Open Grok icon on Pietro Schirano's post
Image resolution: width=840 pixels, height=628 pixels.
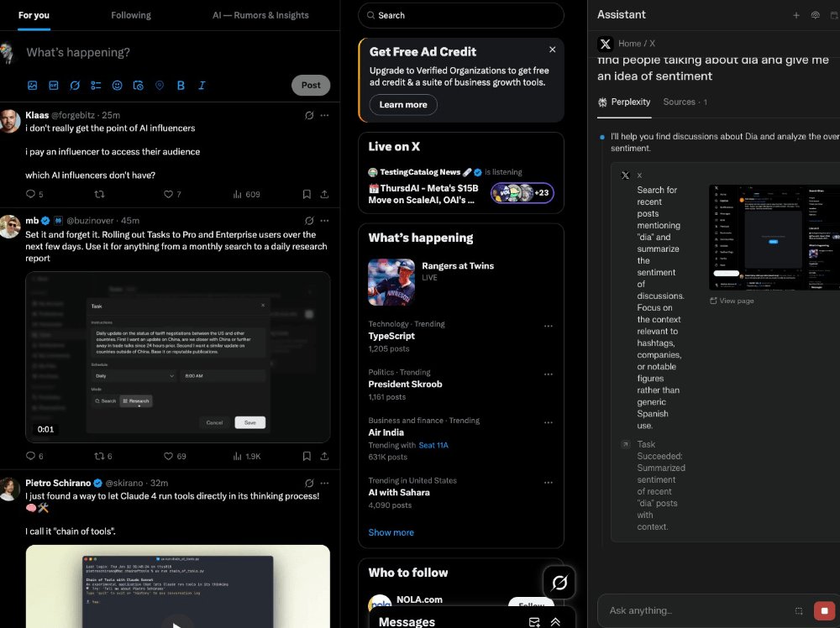pos(309,483)
